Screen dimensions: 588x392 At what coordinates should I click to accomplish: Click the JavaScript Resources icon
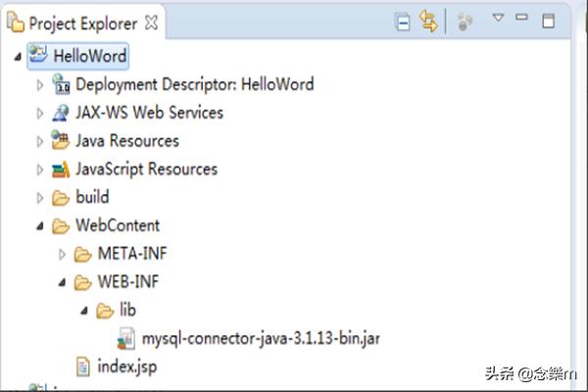61,170
